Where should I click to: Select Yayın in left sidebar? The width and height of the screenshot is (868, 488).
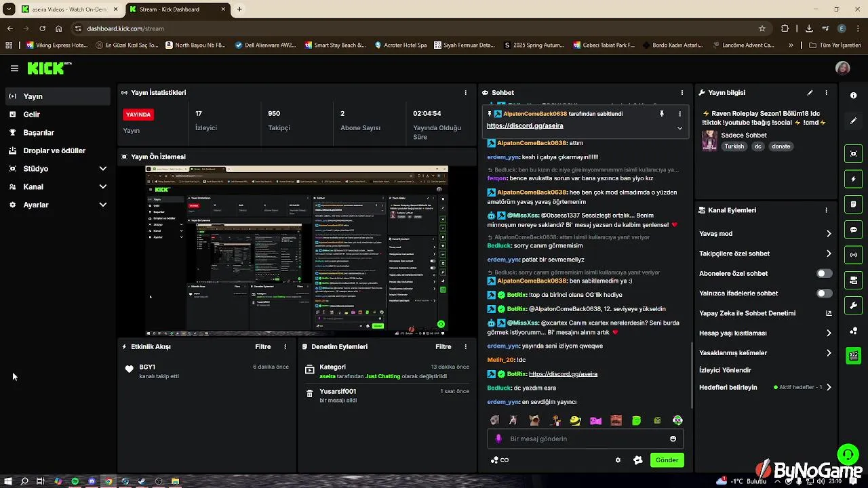[x=58, y=96]
